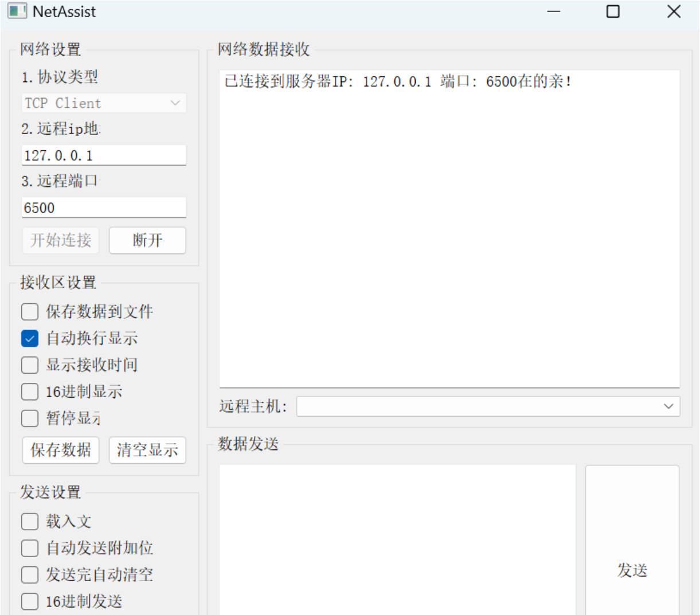Screen dimensions: 700x615
Task: Click the remote IP field showing 127.0.0.1
Action: tap(104, 155)
